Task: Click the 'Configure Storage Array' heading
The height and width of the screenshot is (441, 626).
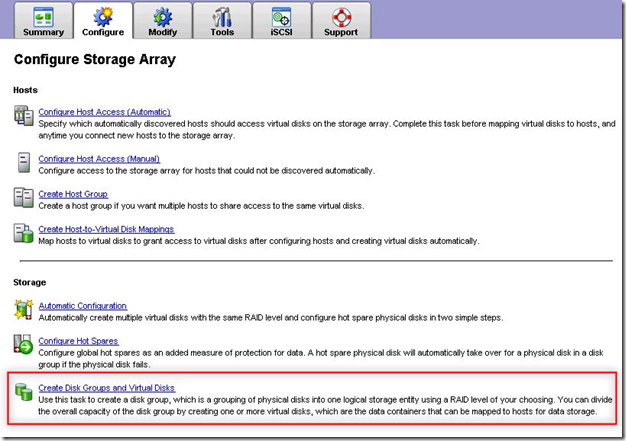Action: (x=95, y=59)
